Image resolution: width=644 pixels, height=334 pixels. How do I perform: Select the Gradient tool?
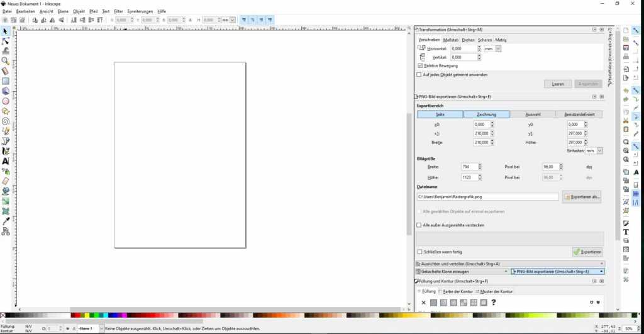[5, 201]
